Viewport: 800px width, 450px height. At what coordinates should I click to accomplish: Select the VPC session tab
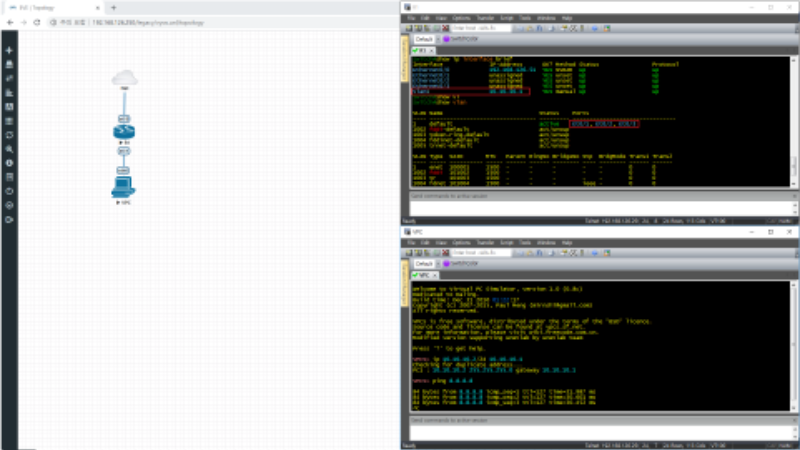point(423,273)
